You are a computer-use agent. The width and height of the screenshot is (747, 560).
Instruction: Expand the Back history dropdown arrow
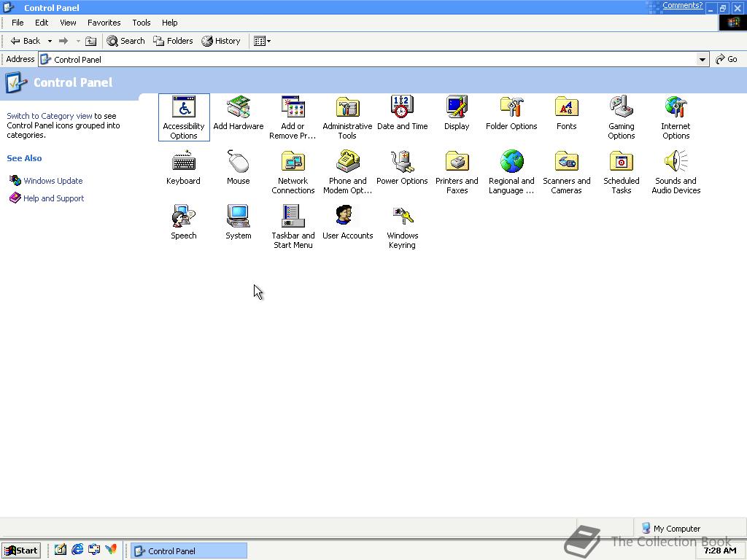click(50, 41)
